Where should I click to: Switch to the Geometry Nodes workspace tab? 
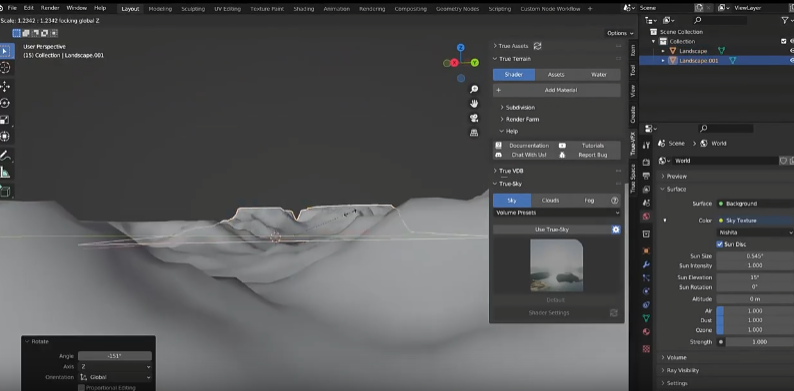[x=457, y=9]
